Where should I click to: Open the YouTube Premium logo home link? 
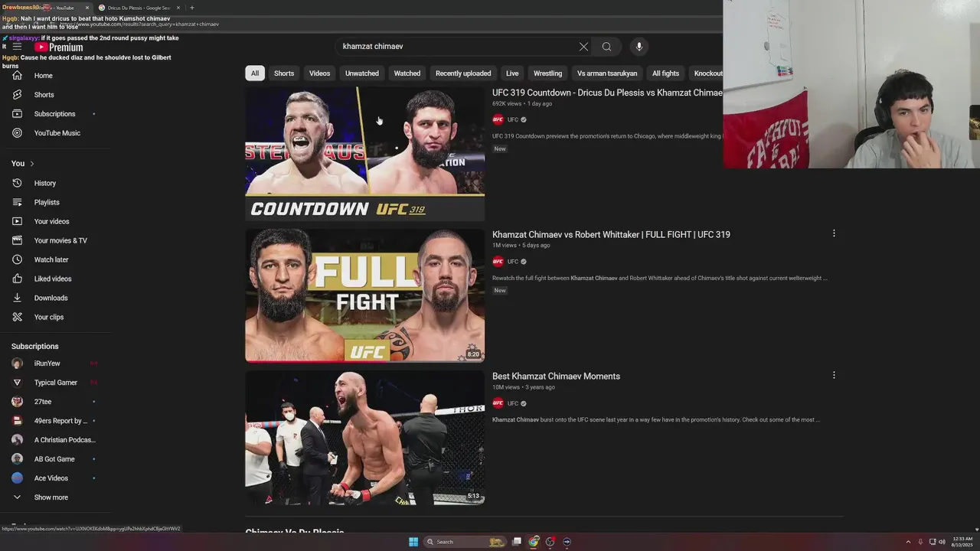point(58,47)
